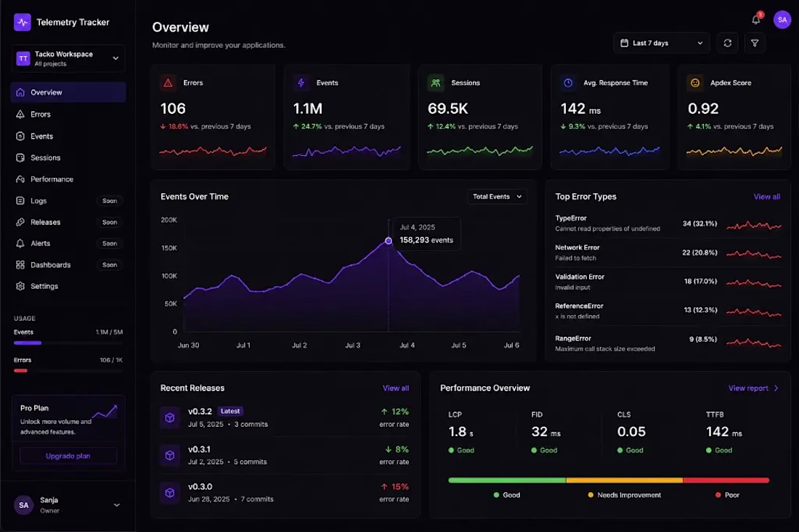Click the v0.3.1 release package icon
799x532 pixels.
point(170,455)
